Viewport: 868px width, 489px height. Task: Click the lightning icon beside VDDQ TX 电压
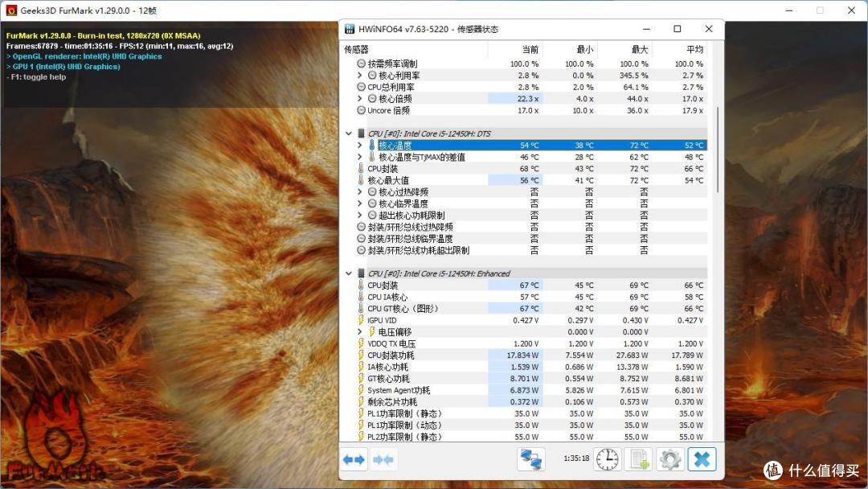pyautogui.click(x=361, y=343)
